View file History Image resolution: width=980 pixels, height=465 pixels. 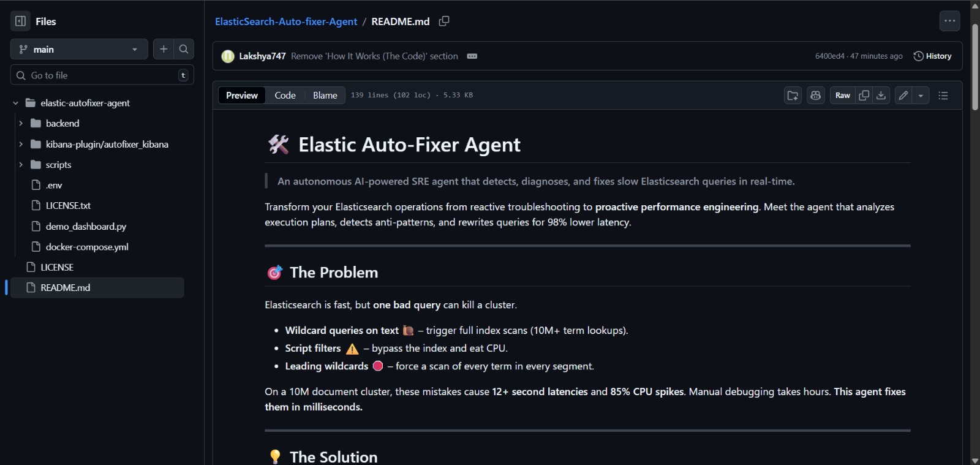pyautogui.click(x=932, y=56)
